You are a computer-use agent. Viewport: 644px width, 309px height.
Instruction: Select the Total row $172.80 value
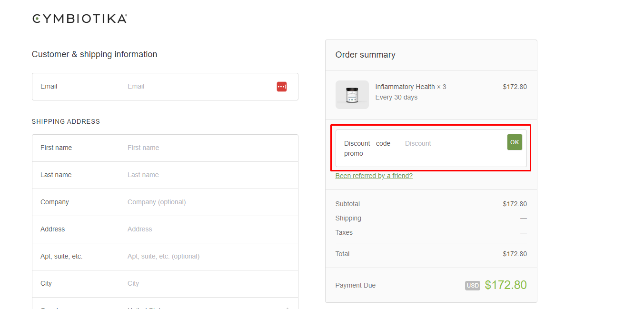coord(515,254)
